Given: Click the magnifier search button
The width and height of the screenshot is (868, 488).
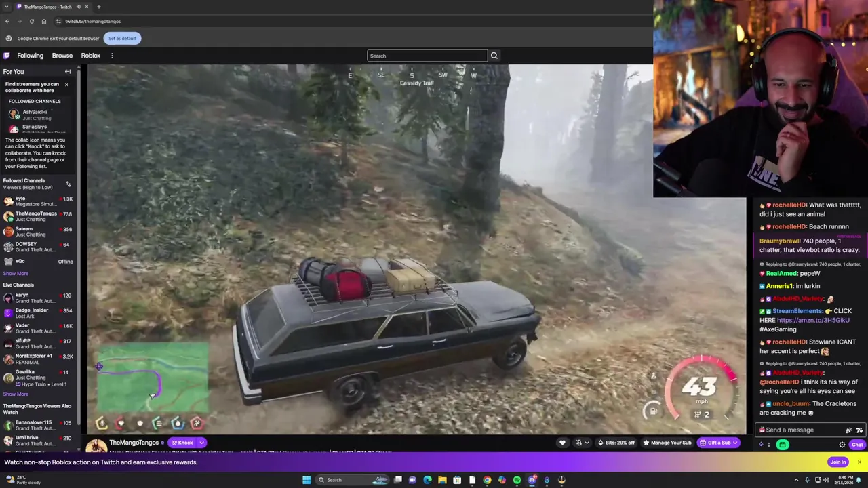Looking at the screenshot, I should pyautogui.click(x=494, y=56).
